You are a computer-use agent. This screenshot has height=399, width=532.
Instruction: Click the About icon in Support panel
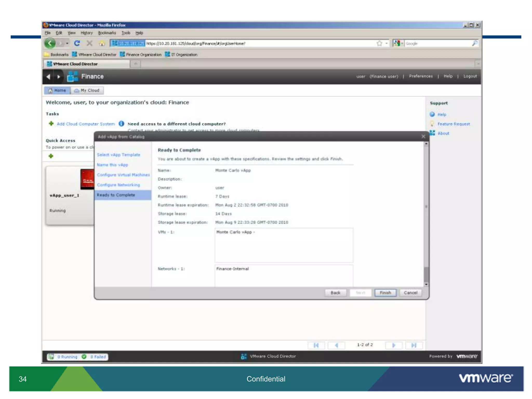(432, 133)
